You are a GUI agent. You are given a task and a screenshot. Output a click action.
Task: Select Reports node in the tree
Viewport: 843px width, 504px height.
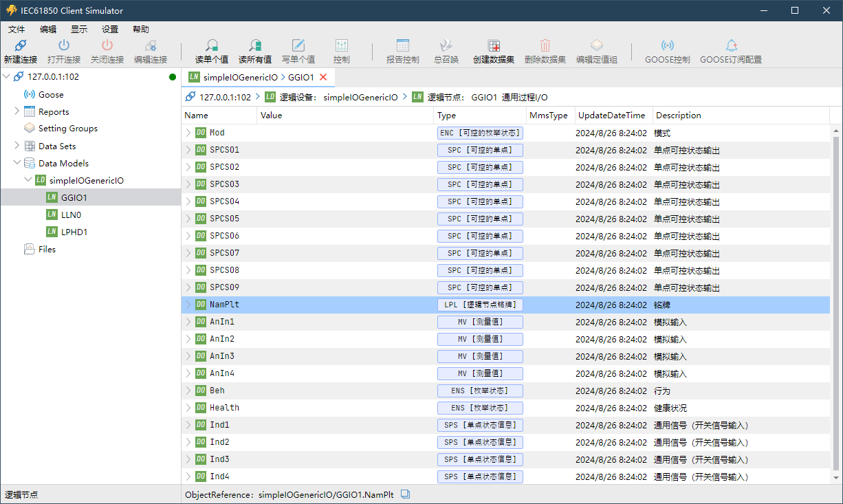coord(54,111)
